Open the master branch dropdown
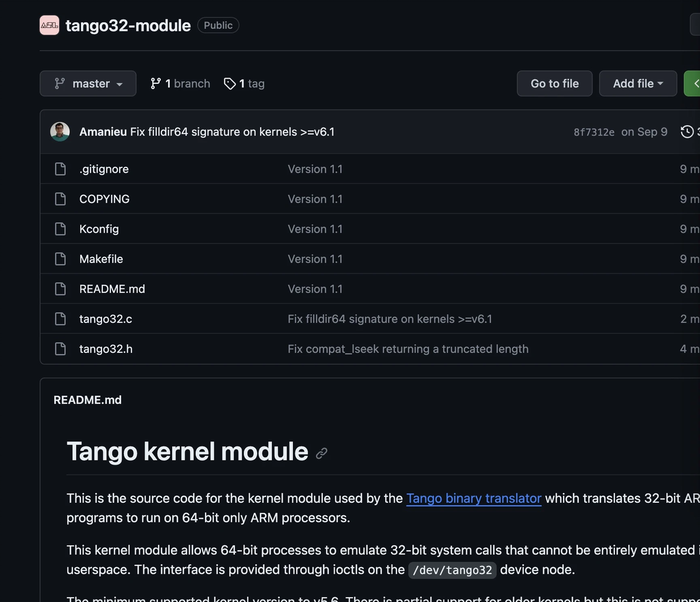700x602 pixels. point(88,83)
